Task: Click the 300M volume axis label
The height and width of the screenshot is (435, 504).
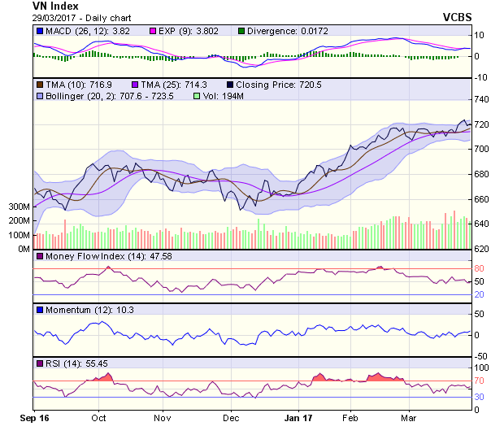Action: pos(20,207)
